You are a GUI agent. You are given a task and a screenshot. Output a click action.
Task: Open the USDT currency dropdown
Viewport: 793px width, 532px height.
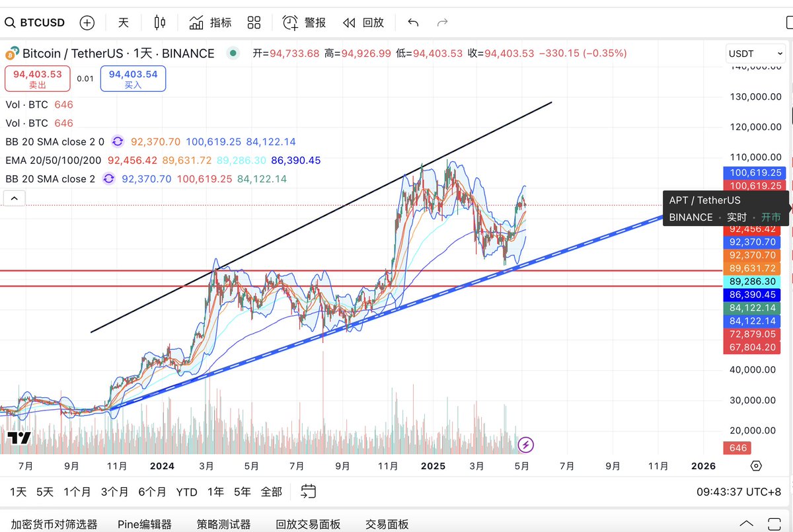[754, 54]
